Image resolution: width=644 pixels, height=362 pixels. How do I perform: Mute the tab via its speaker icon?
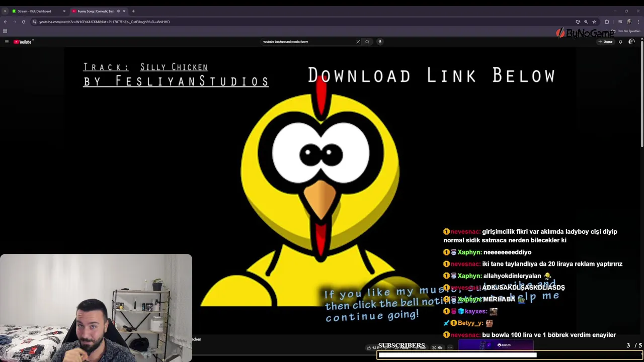(118, 11)
